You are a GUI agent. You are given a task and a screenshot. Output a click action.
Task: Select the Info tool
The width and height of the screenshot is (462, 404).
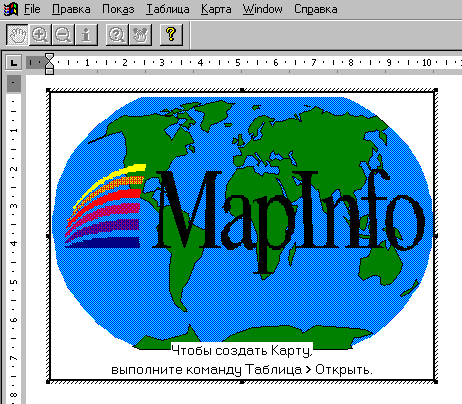tap(86, 35)
